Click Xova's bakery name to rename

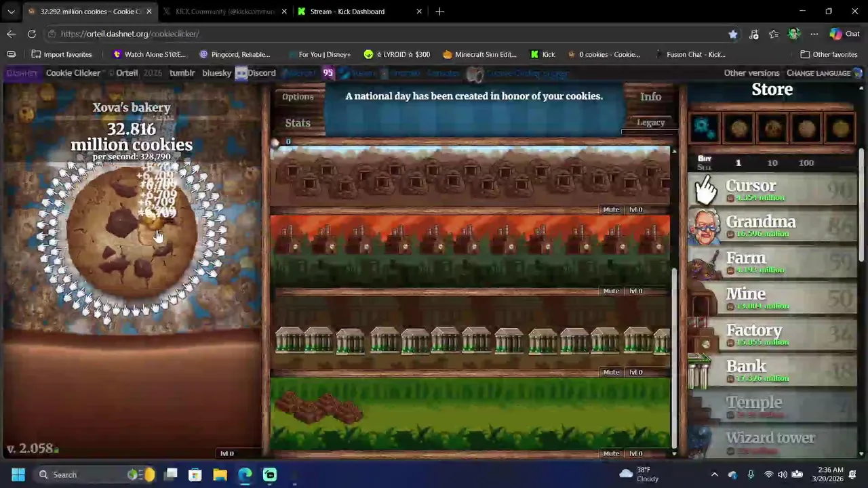coord(132,108)
